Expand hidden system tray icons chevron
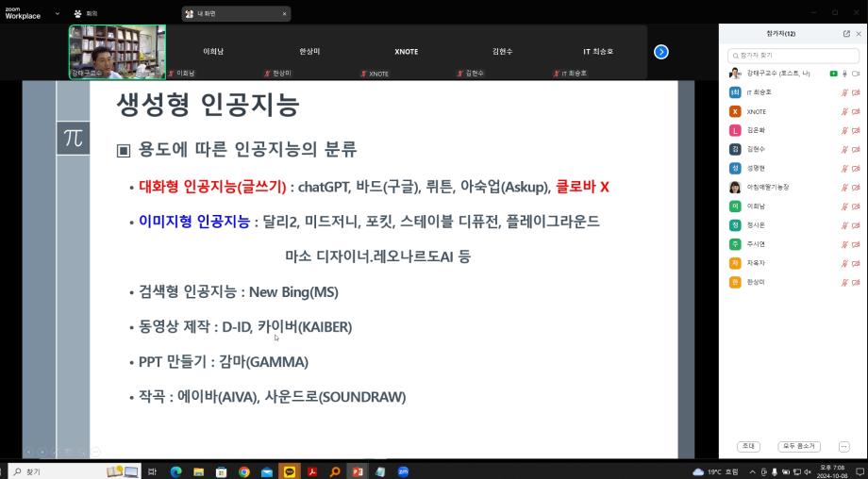This screenshot has height=479, width=868. [x=752, y=471]
